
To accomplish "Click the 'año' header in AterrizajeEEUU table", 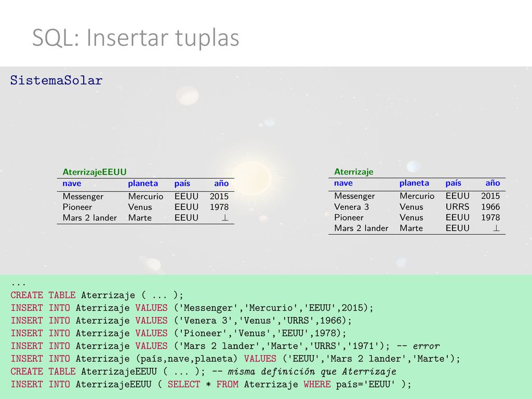I will (221, 183).
